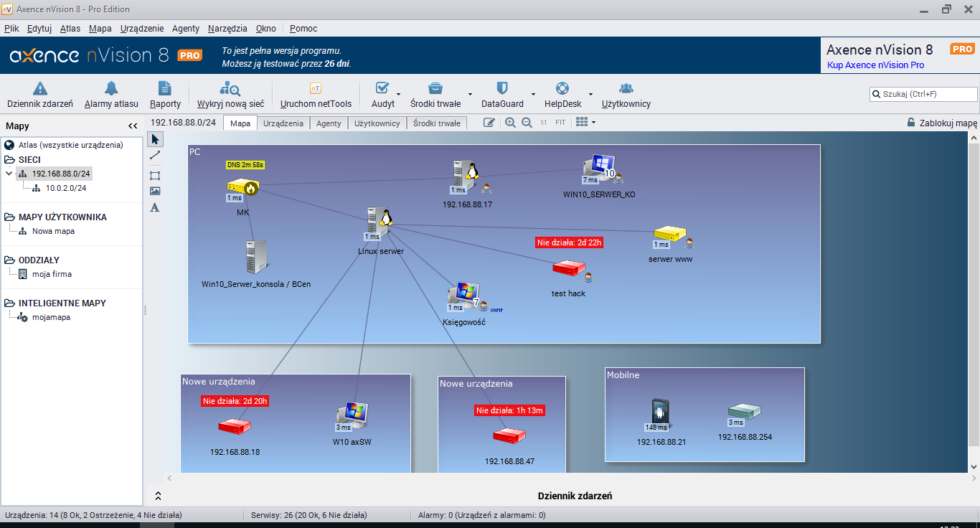Select the 192.168.88.21 Android device
This screenshot has height=528, width=980.
(661, 412)
